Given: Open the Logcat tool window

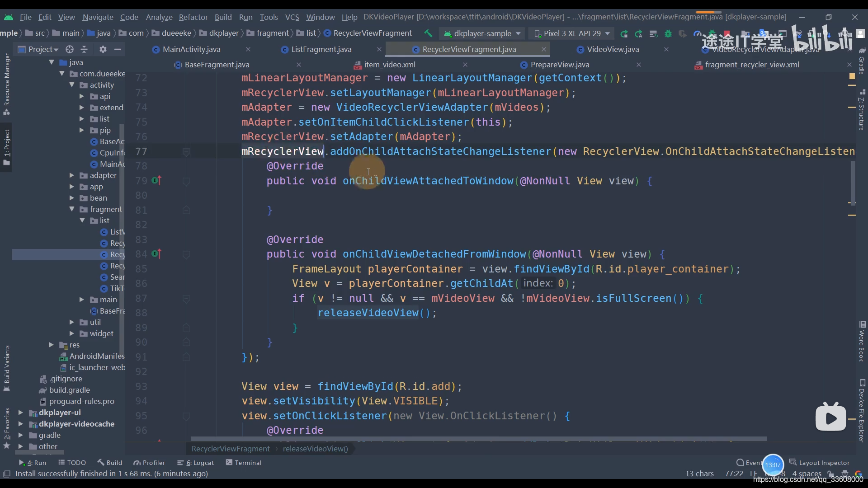Looking at the screenshot, I should click(x=195, y=462).
